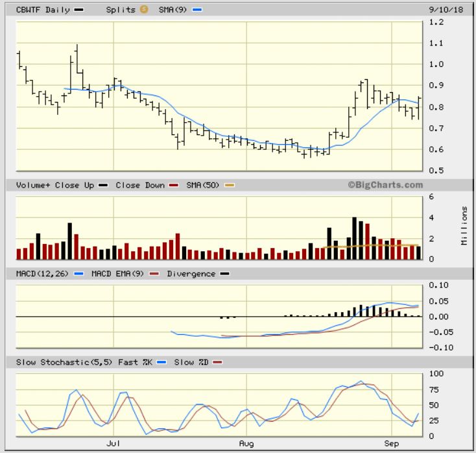The image size is (476, 453).
Task: Click the 0.8 price axis label
Action: [x=436, y=107]
